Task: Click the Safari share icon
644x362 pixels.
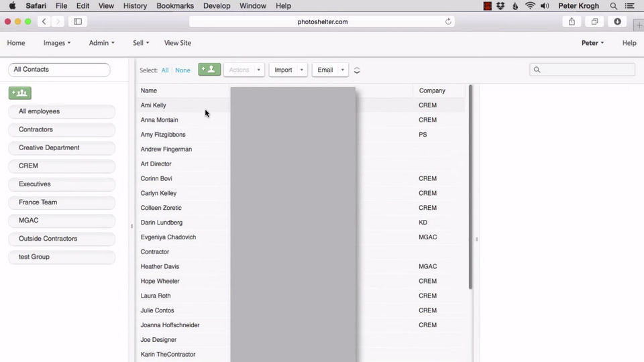Action: [572, 21]
